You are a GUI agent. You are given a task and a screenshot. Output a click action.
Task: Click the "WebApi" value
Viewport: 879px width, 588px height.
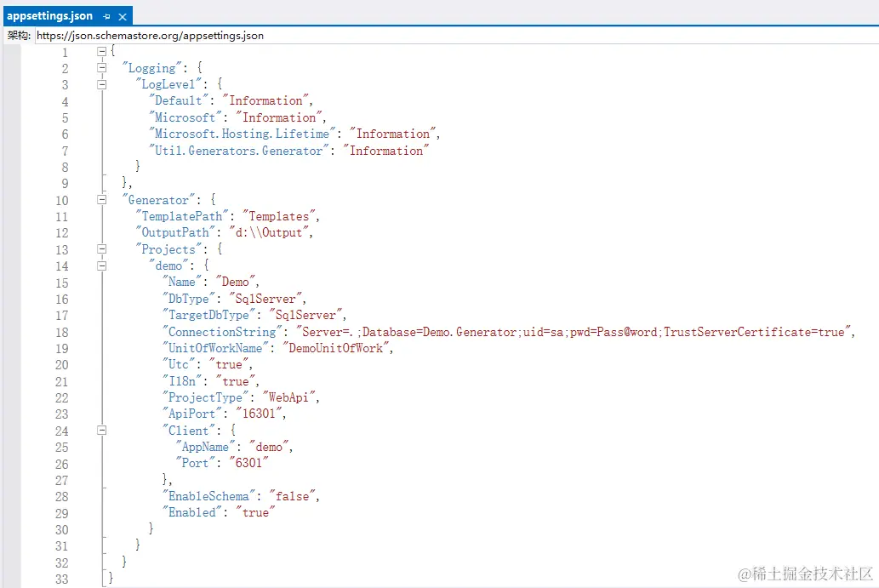(288, 397)
